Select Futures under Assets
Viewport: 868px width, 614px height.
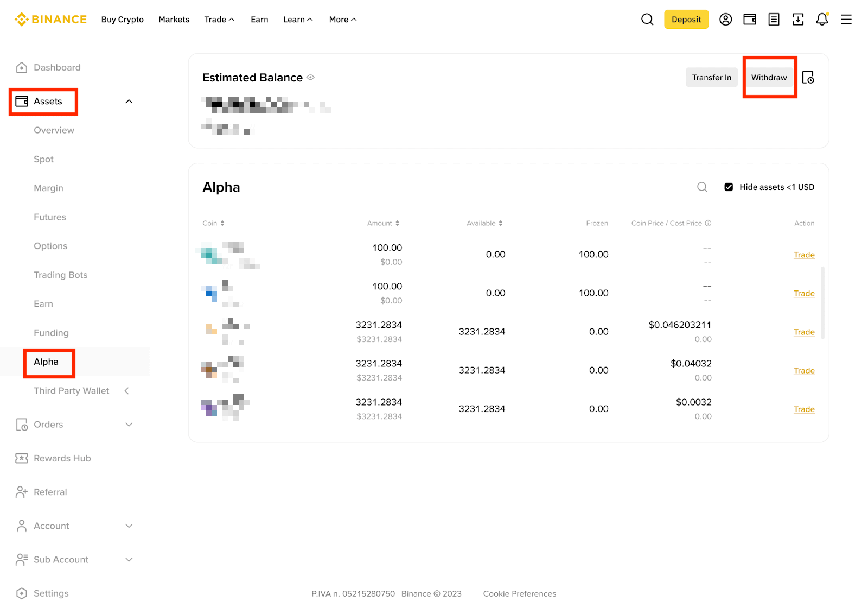[50, 217]
